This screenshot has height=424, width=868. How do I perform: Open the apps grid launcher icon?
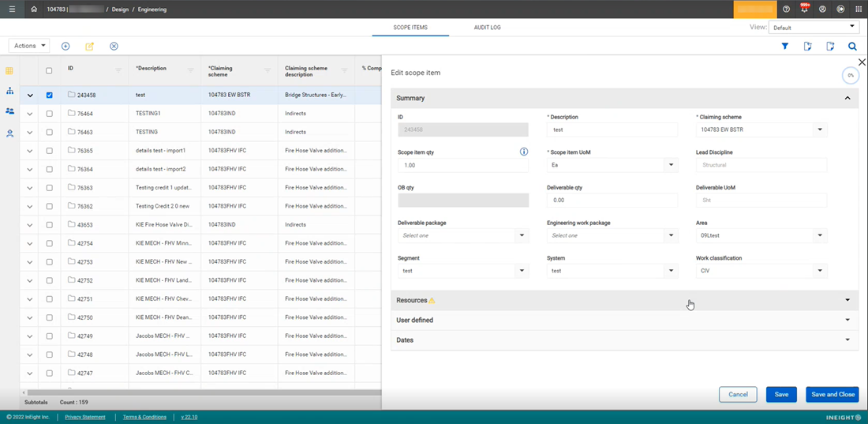(x=859, y=9)
